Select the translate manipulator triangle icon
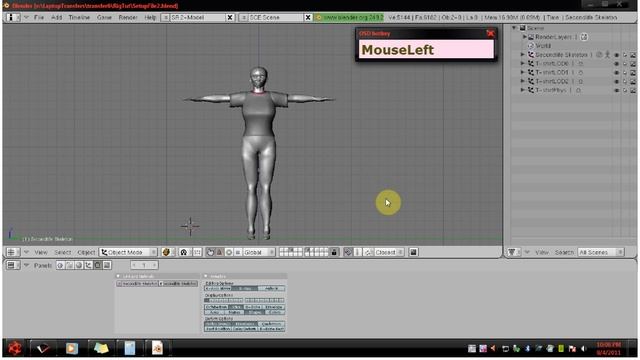The height and width of the screenshot is (360, 640). (219, 252)
